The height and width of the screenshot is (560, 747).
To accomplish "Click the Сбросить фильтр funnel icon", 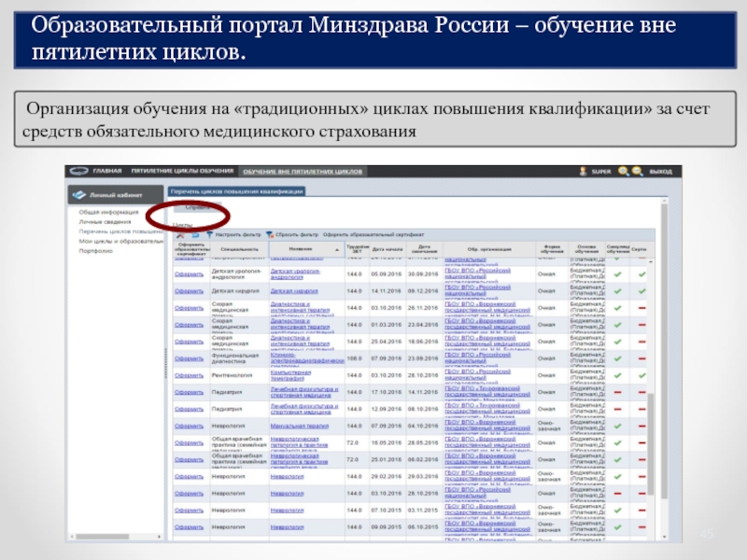I will 270,235.
